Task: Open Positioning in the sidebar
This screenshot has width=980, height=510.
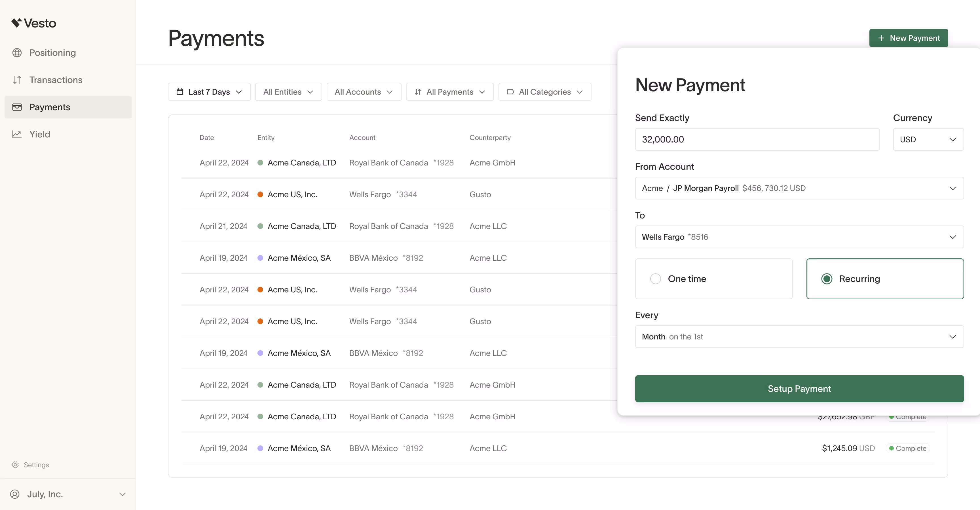Action: pos(68,52)
